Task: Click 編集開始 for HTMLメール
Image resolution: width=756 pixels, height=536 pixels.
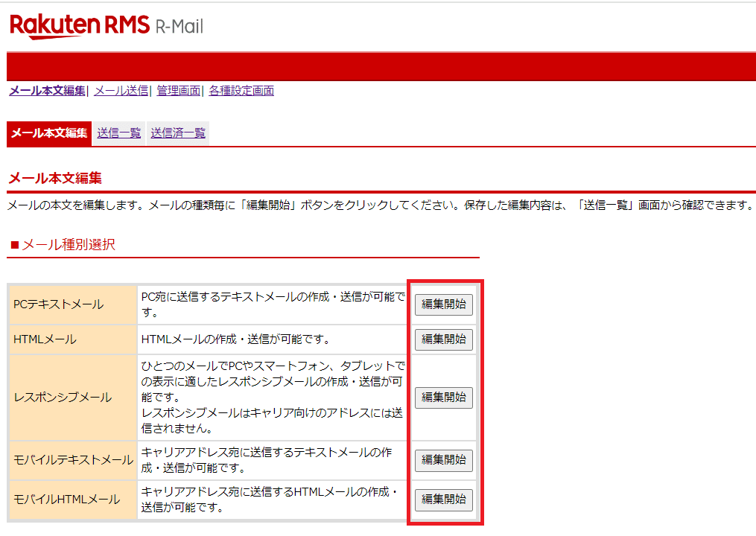Action: coord(443,339)
